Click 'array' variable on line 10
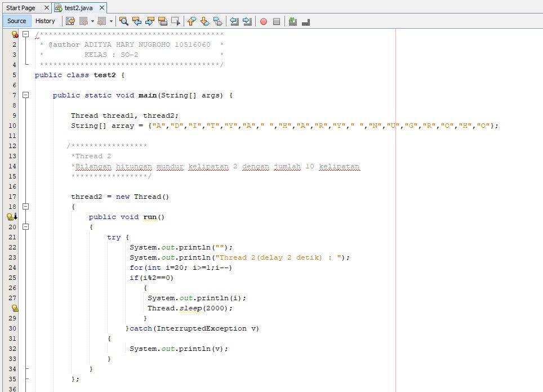The image size is (543, 392). point(123,126)
